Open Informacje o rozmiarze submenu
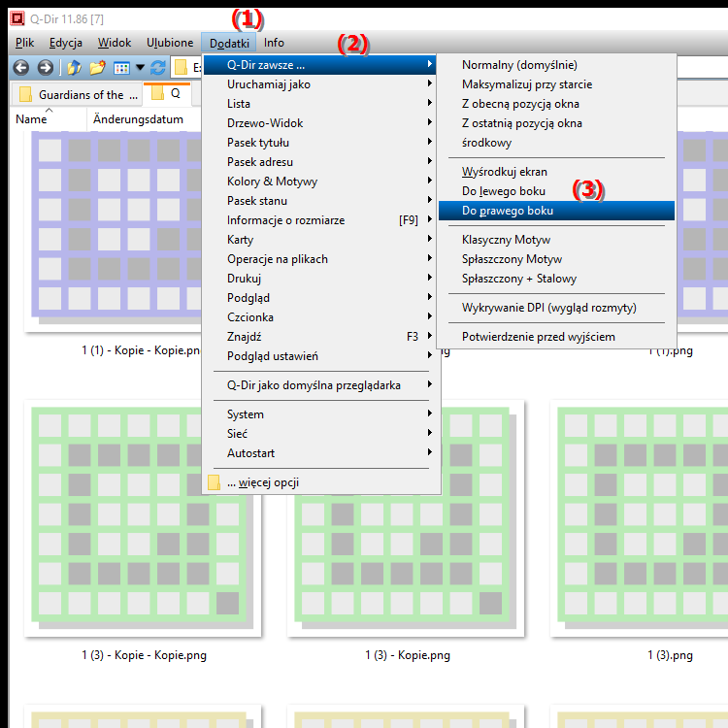The height and width of the screenshot is (728, 728). (319, 220)
